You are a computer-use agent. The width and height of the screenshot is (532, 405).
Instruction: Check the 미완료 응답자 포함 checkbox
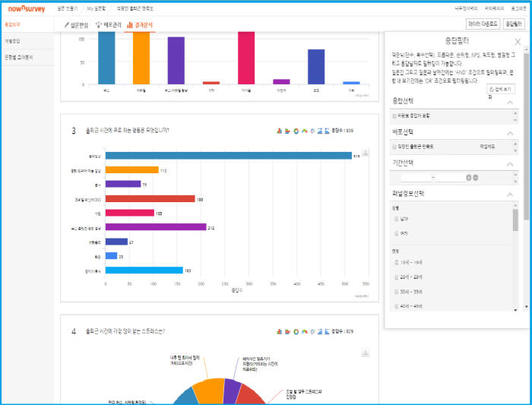[x=394, y=116]
